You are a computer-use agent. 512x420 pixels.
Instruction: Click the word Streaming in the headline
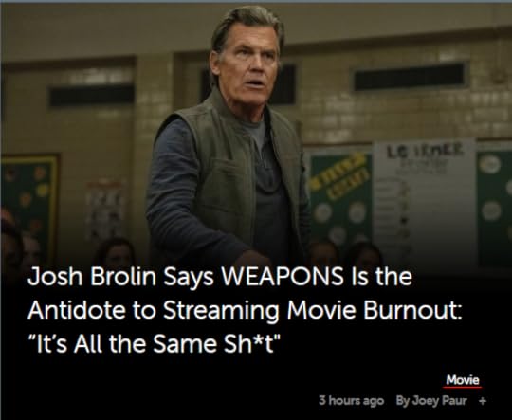click(x=221, y=311)
